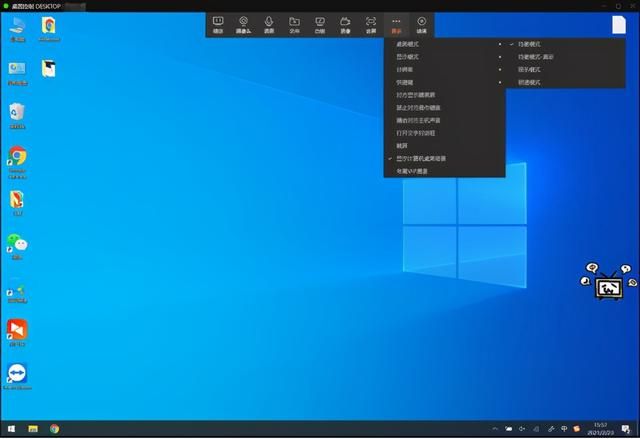Click the highlighted three-dots More icon in the toolbar
640x439 pixels.
click(x=396, y=24)
